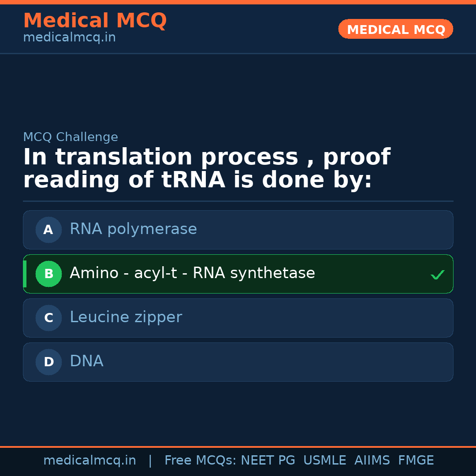Click the letter A option circle

click(48, 230)
